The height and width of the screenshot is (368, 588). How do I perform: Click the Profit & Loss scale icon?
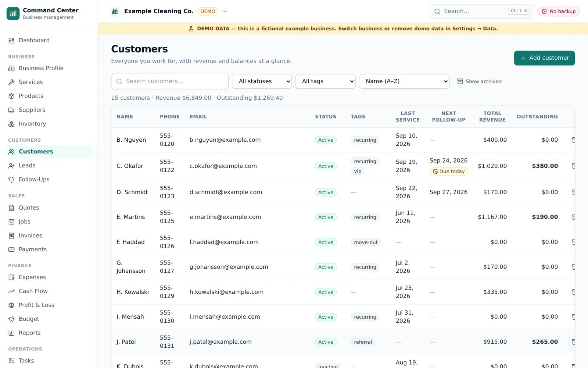click(11, 305)
